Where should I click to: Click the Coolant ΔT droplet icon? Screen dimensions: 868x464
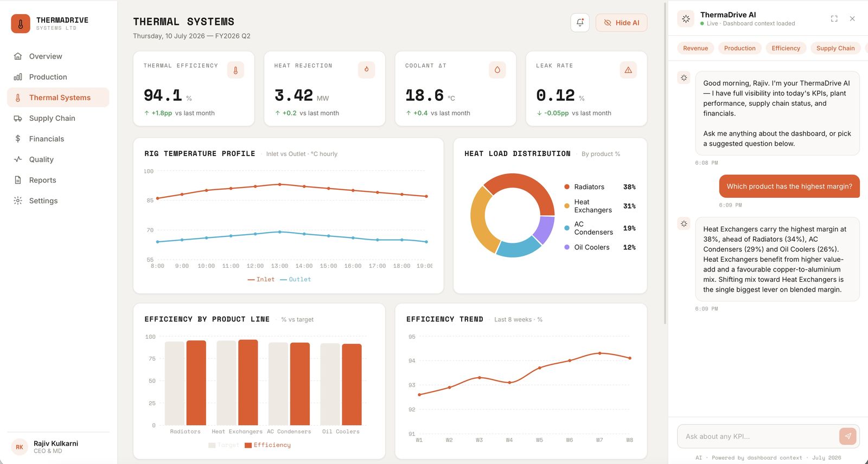pyautogui.click(x=497, y=70)
